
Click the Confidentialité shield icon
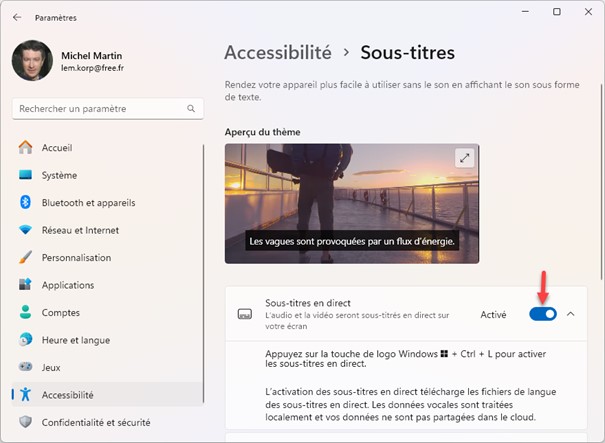point(25,422)
